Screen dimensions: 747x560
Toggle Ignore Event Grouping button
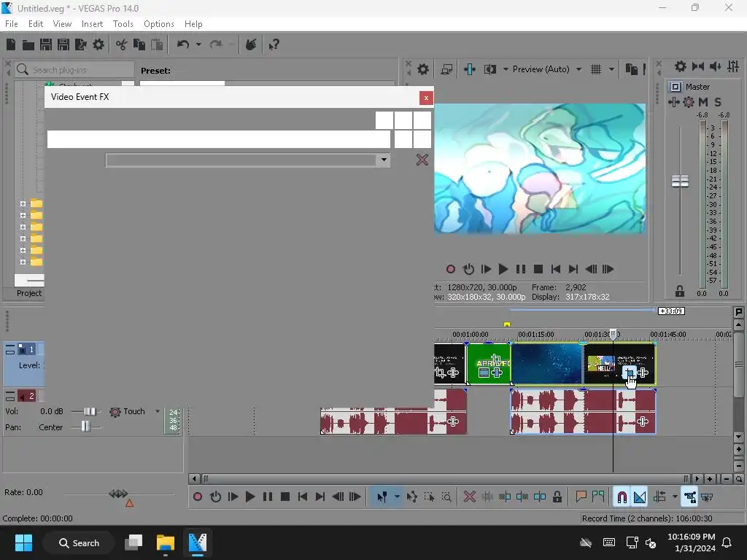tap(708, 497)
